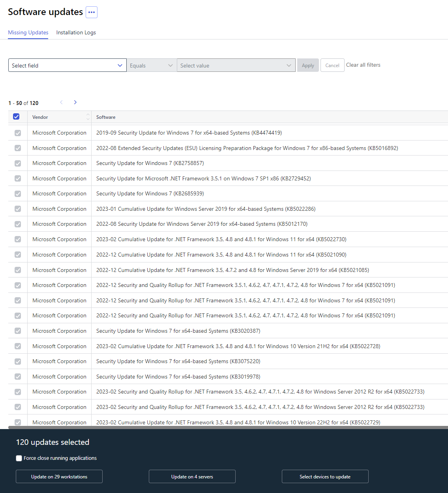This screenshot has height=493, width=448.
Task: Open the more options menu beside Software updates
Action: 92,12
